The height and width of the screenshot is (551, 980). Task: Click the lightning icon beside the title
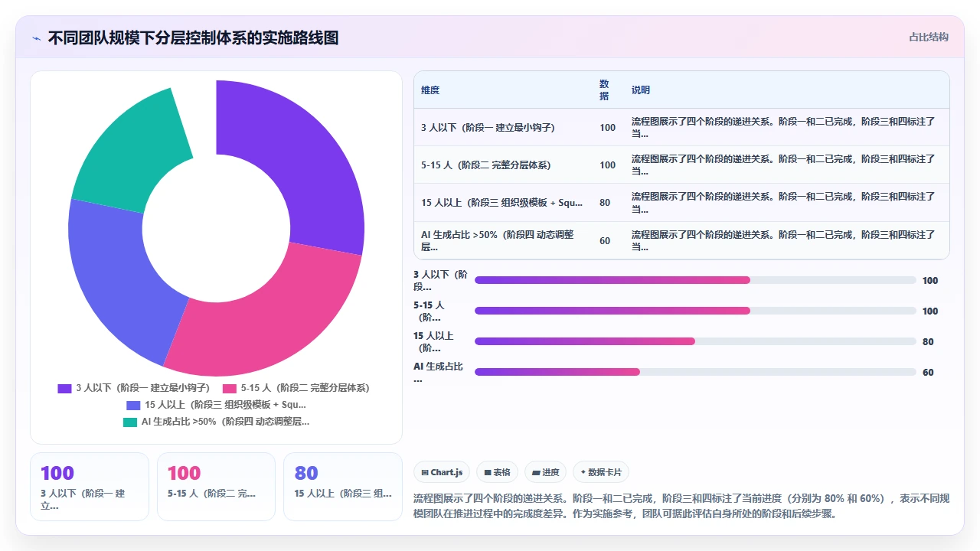click(36, 37)
